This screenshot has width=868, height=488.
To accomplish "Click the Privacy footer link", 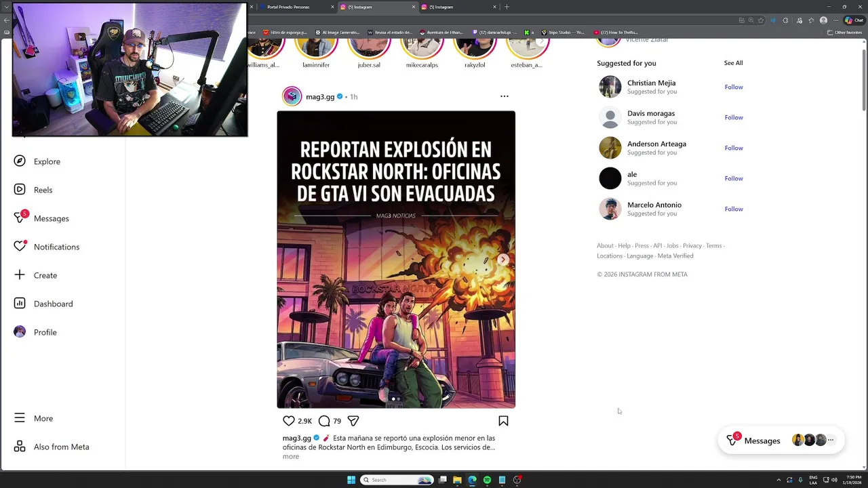I will click(x=692, y=245).
